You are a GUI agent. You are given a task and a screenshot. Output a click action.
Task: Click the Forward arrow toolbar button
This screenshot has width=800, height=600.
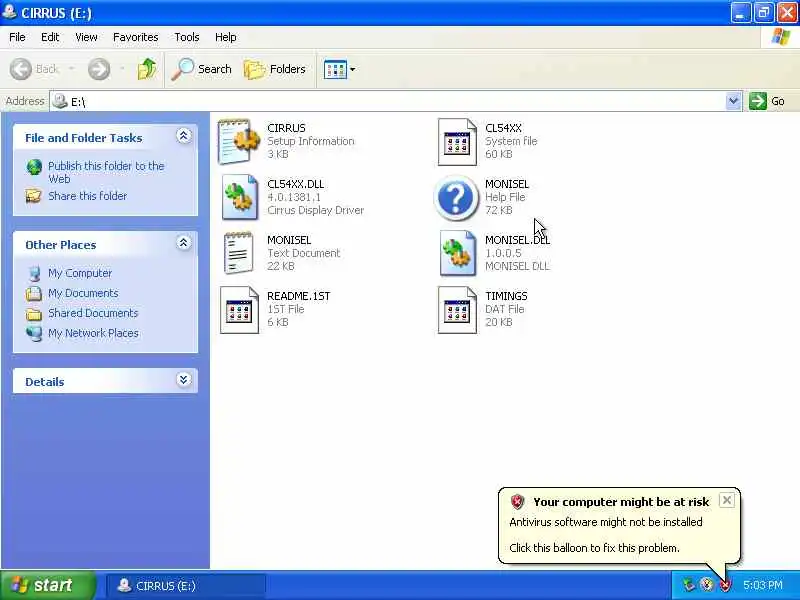99,69
